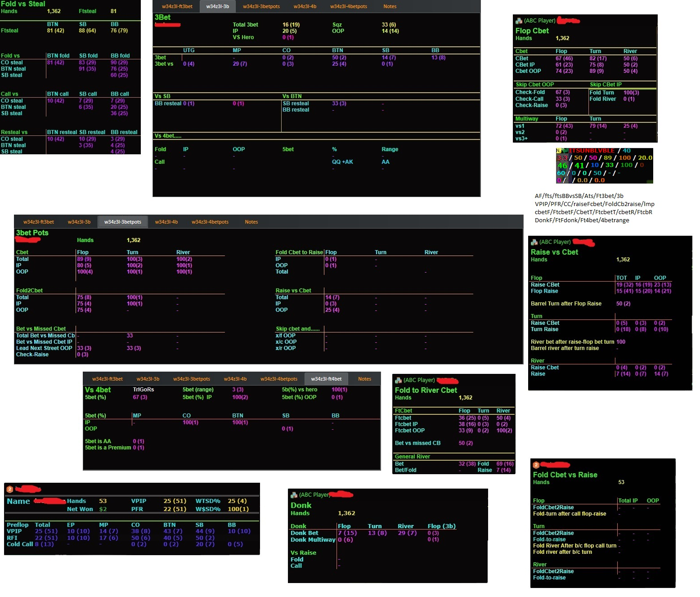Click the ABC Player icon in Flop Cbet popup
This screenshot has height=597, width=700.
click(519, 21)
